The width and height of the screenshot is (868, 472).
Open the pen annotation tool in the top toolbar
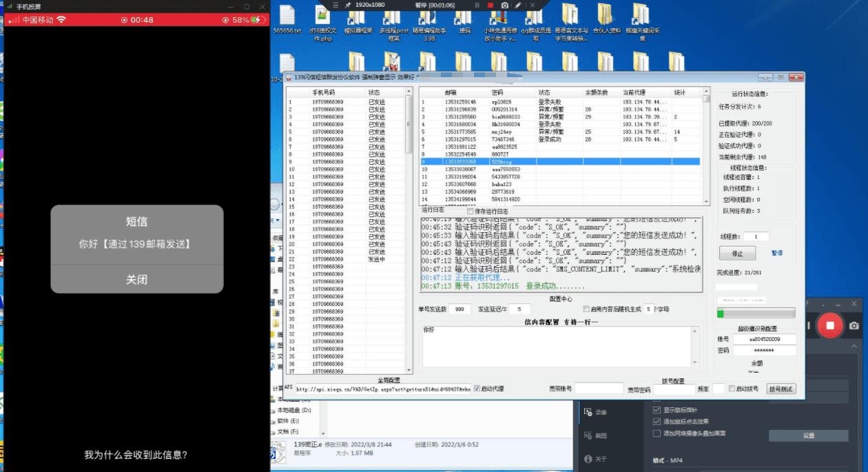coord(519,5)
